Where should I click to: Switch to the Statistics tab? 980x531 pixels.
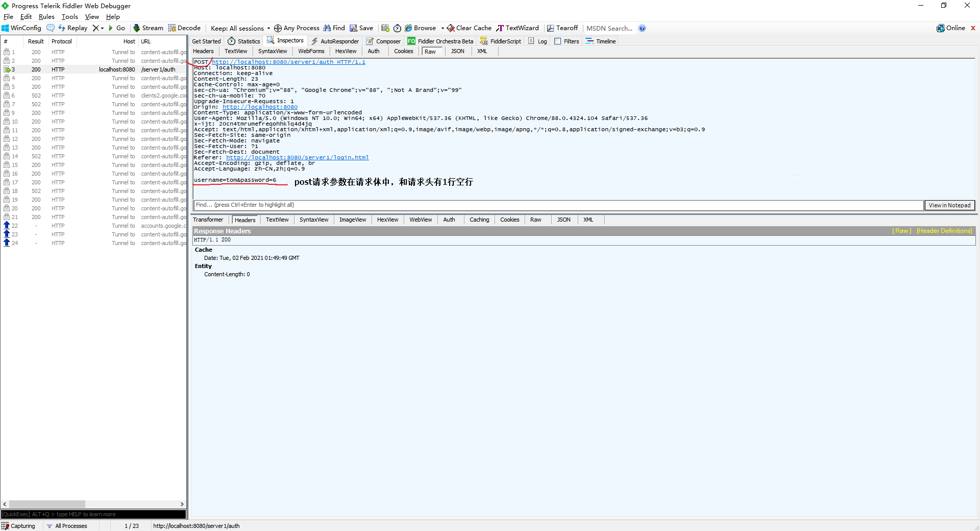click(x=244, y=41)
